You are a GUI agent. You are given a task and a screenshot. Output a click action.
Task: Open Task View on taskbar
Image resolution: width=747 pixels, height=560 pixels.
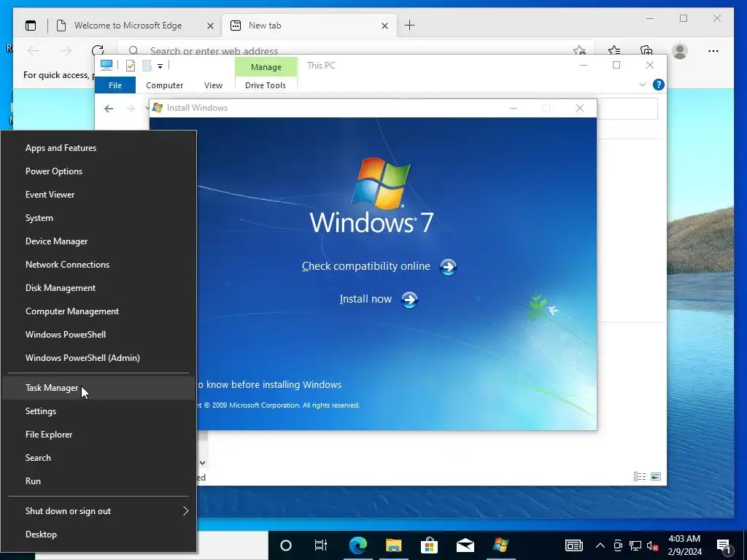point(321,545)
